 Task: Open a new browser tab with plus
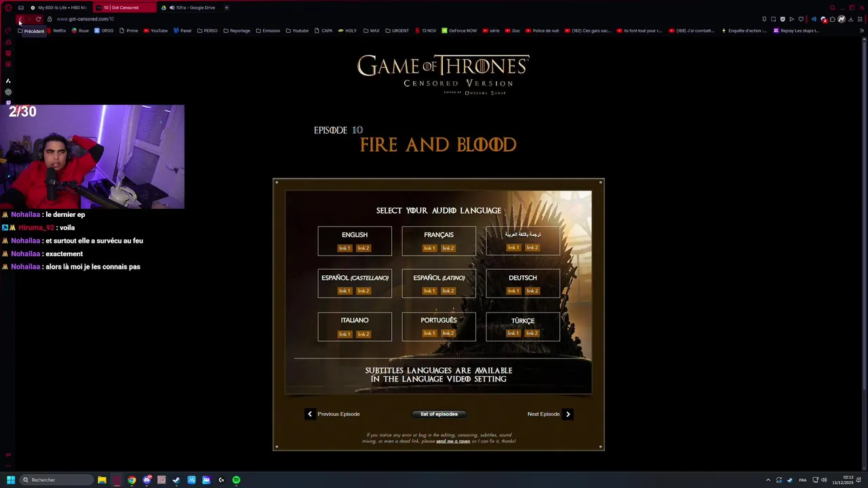(x=226, y=7)
